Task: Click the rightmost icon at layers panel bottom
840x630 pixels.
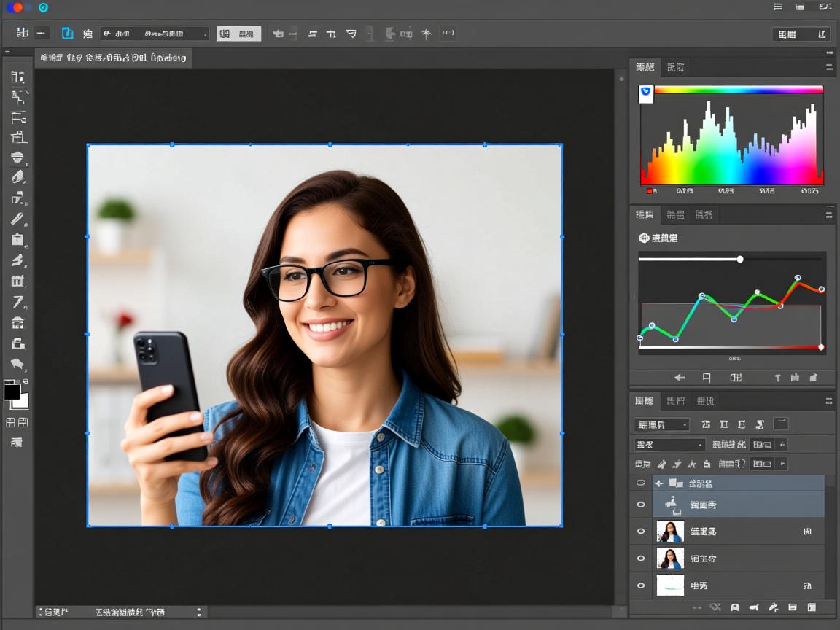Action: (812, 607)
